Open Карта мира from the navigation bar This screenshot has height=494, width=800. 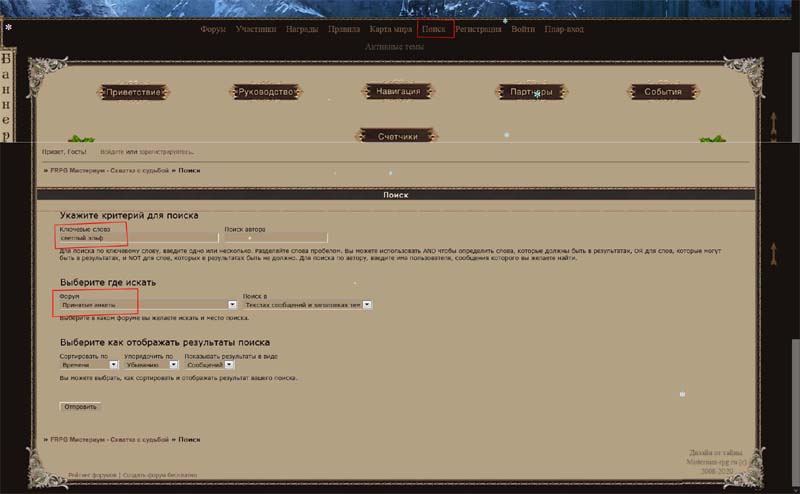[390, 29]
